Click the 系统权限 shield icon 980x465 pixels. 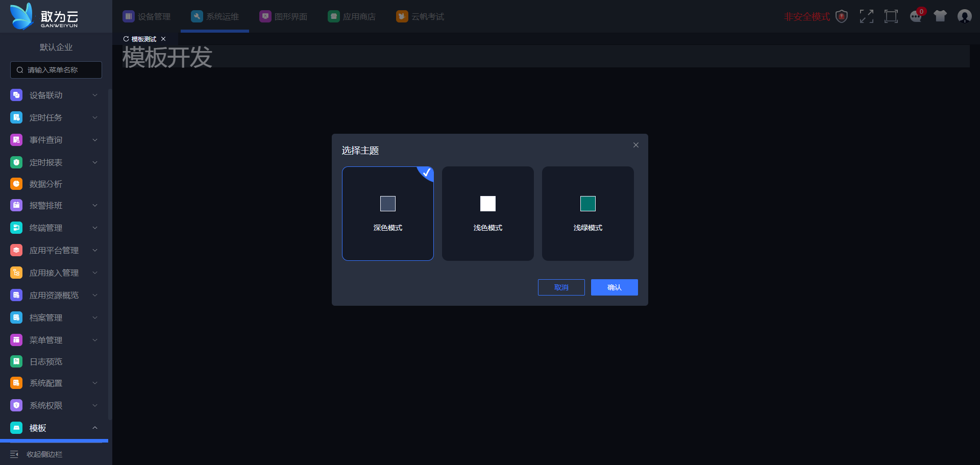point(16,405)
